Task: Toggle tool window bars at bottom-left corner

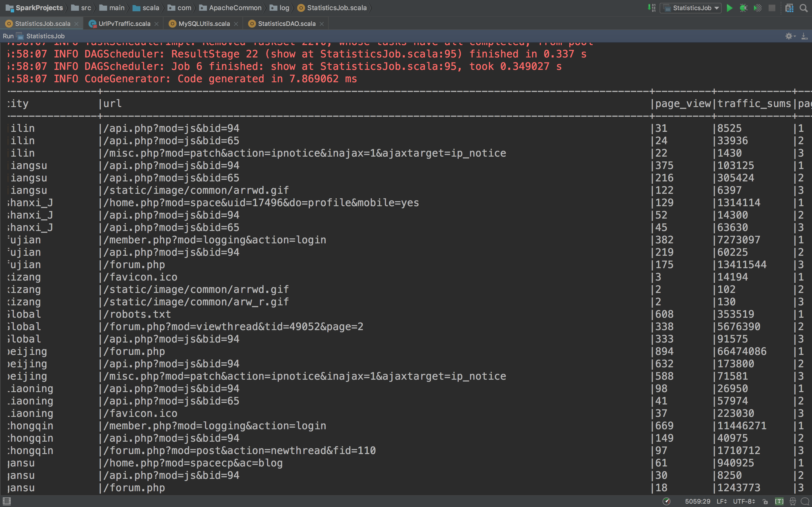Action: pyautogui.click(x=6, y=501)
